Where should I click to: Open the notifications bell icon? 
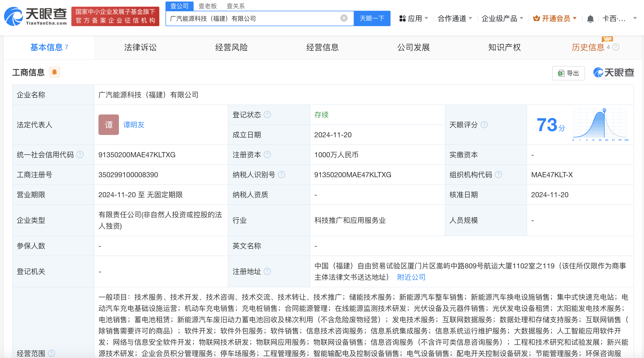tap(590, 19)
